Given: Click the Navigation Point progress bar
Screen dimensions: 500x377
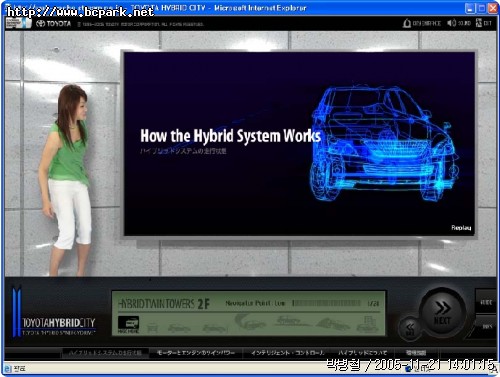Looking at the screenshot, I should pyautogui.click(x=326, y=303).
